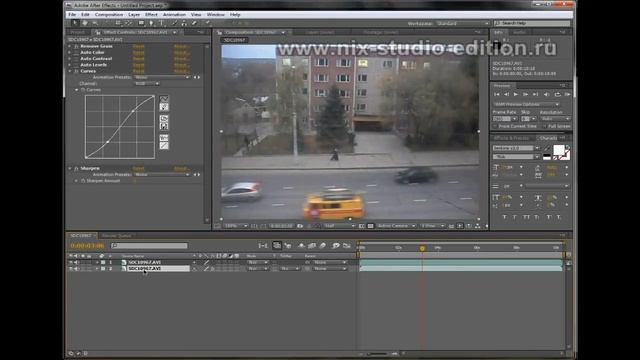Mute audio in Preview panel
Image resolution: width=640 pixels, height=360 pixels.
tap(547, 94)
